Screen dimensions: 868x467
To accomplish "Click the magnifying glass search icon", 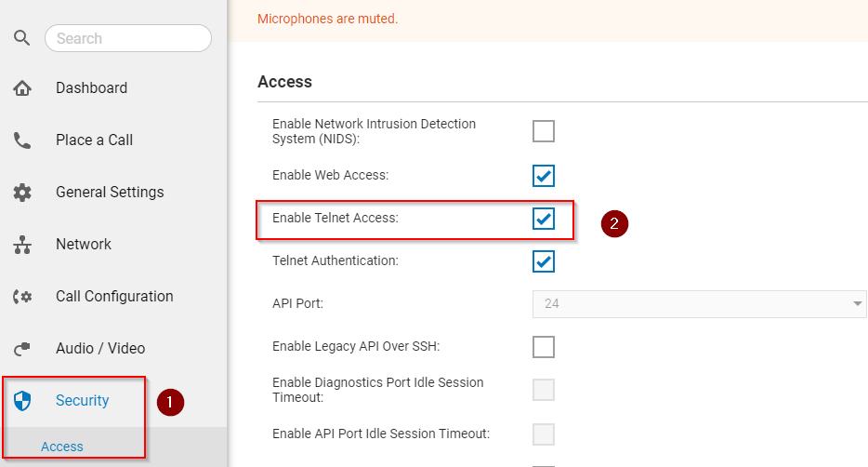I will pyautogui.click(x=21, y=37).
